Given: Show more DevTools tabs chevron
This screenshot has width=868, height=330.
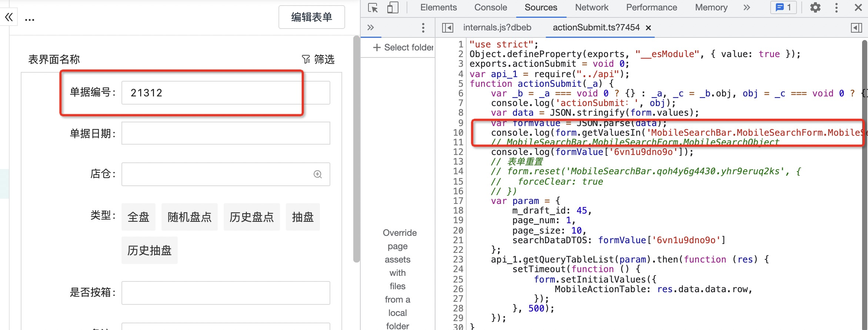Looking at the screenshot, I should [747, 8].
